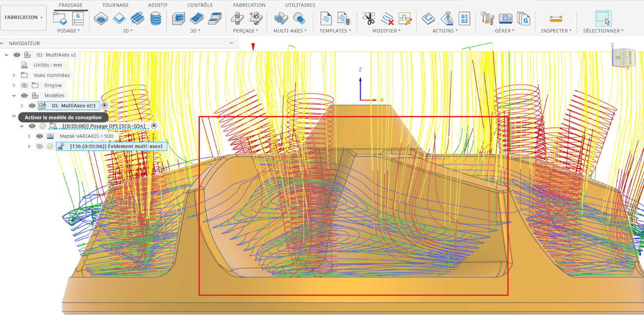644x332 pixels.
Task: Toggle visibility eye of Mazak VARIAXIS i-500
Action: (40, 136)
